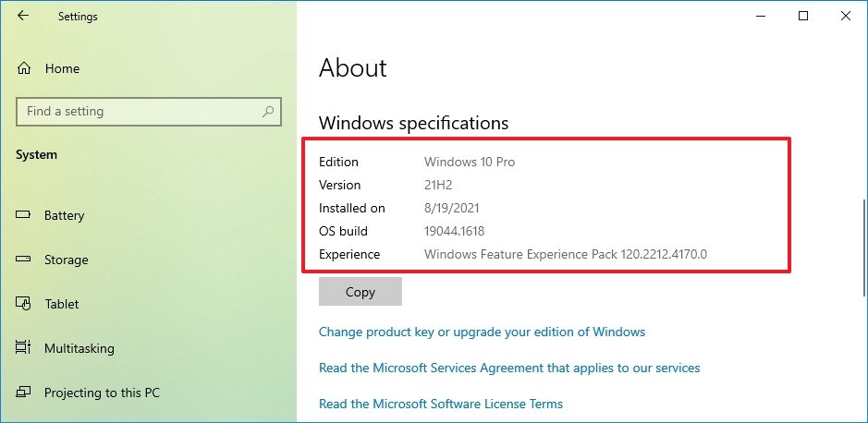Click the Home icon in sidebar

24,68
